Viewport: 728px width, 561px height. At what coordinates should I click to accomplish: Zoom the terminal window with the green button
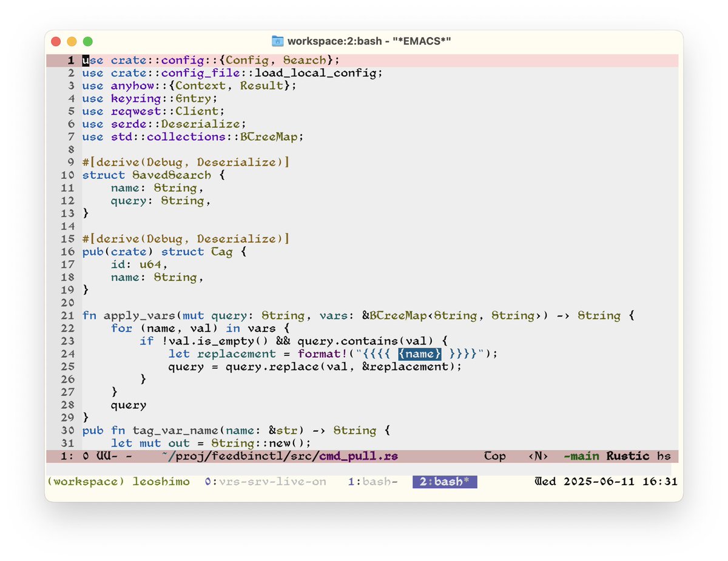point(88,41)
